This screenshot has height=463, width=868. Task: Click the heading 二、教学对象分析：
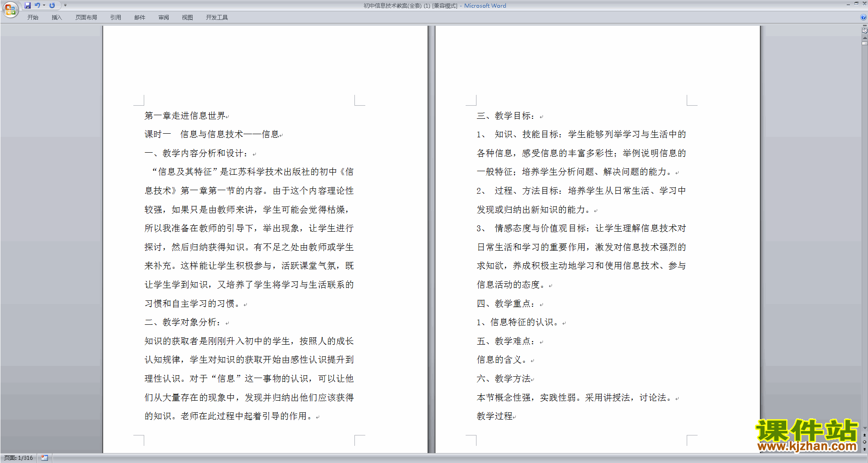click(x=183, y=322)
